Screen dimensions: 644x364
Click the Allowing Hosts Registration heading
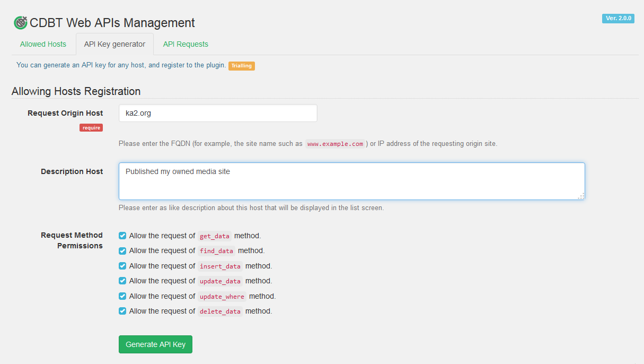click(76, 91)
